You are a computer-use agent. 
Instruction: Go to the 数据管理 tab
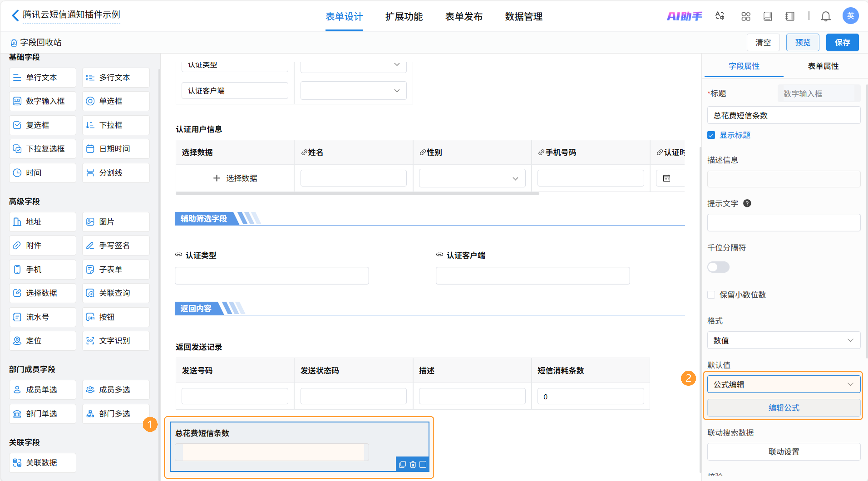523,16
